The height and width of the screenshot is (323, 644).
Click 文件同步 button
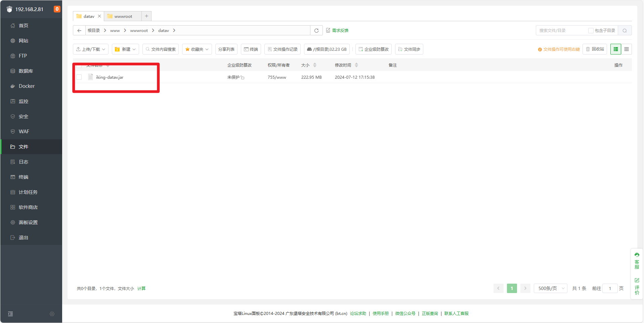[x=409, y=49]
